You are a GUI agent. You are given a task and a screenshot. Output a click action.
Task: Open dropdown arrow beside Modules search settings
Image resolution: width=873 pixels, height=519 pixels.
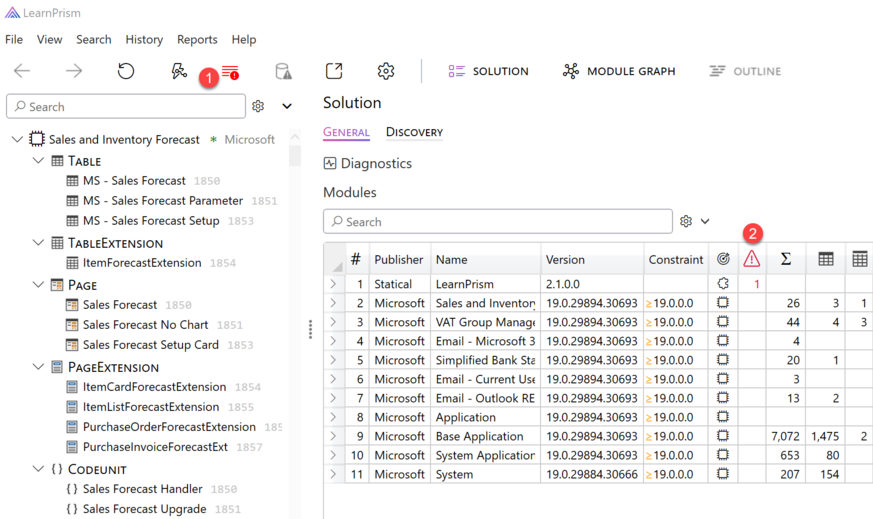[x=705, y=221]
